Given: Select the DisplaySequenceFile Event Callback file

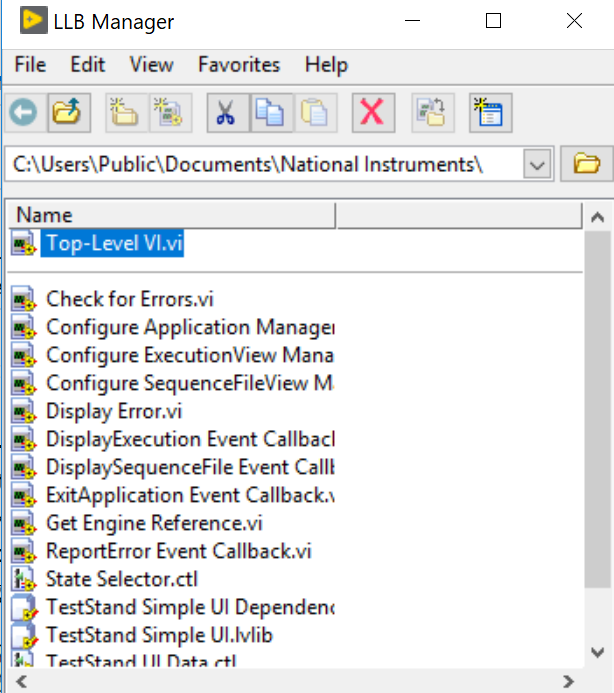Looking at the screenshot, I should 190,467.
